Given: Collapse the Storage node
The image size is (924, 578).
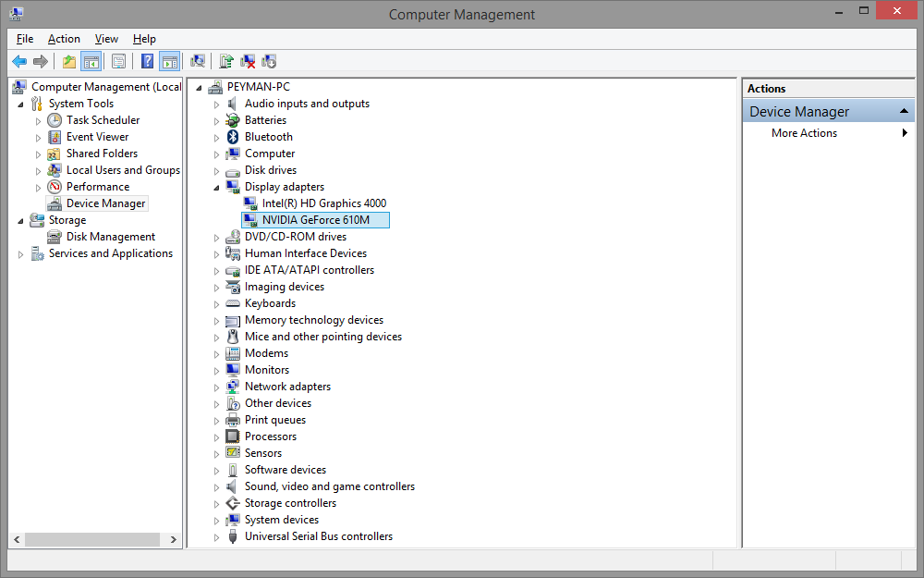Looking at the screenshot, I should 20,221.
